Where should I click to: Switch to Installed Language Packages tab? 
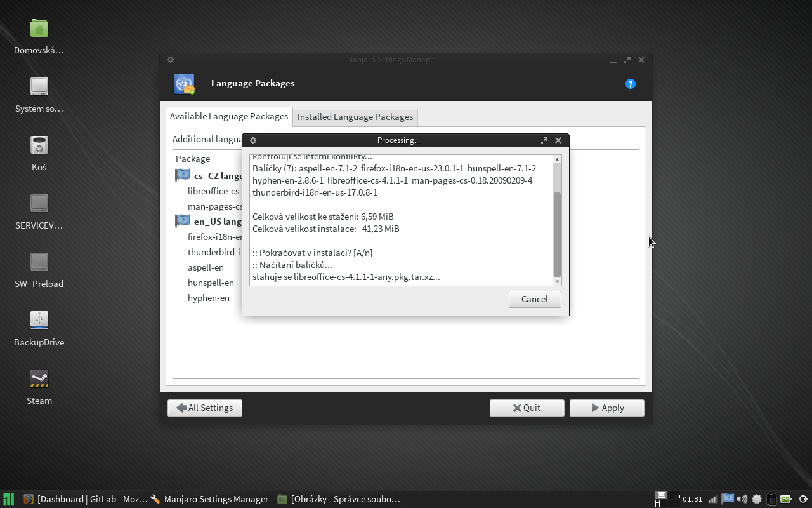[355, 117]
